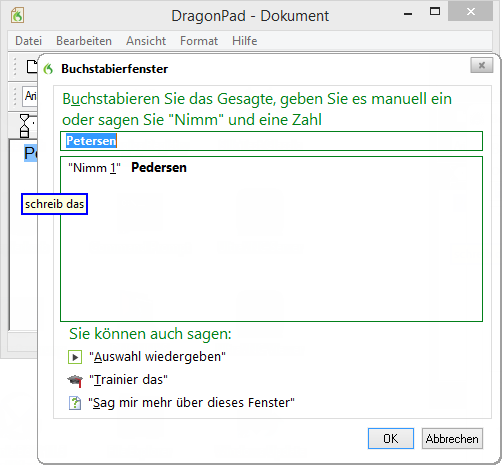
Task: Click the Petersen spelling input field
Action: 271,141
